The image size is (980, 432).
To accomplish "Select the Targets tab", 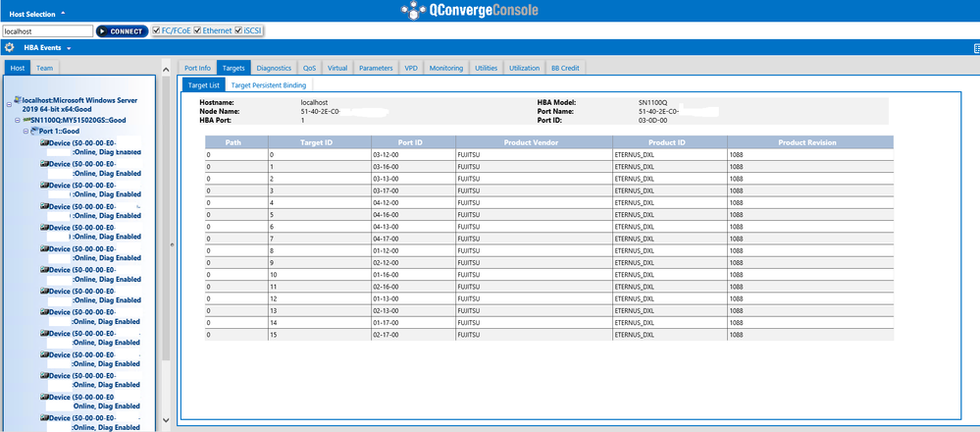I will [233, 68].
